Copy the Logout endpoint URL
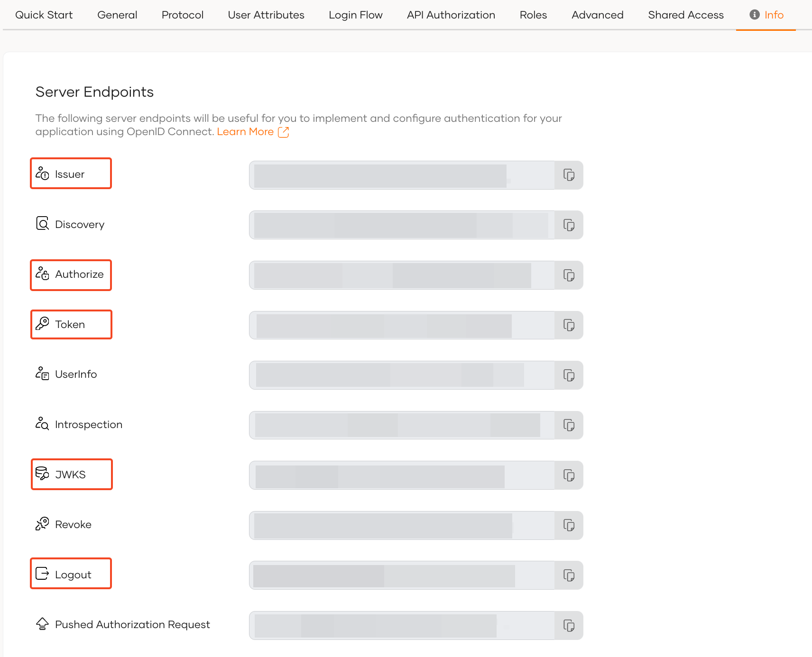The width and height of the screenshot is (812, 657). point(569,575)
